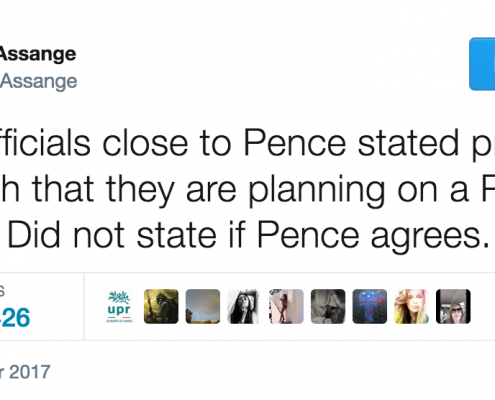The image size is (495, 400).
Task: Open the likes count ending in 26
Action: point(15,318)
